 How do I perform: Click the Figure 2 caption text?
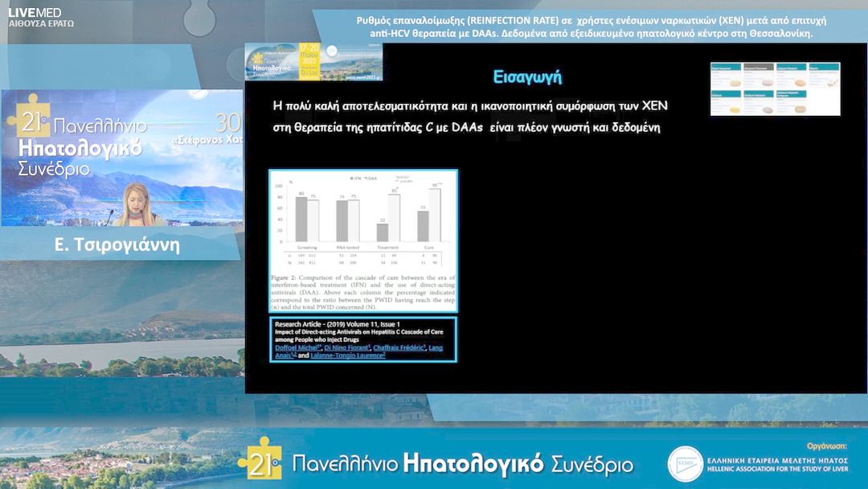point(362,292)
